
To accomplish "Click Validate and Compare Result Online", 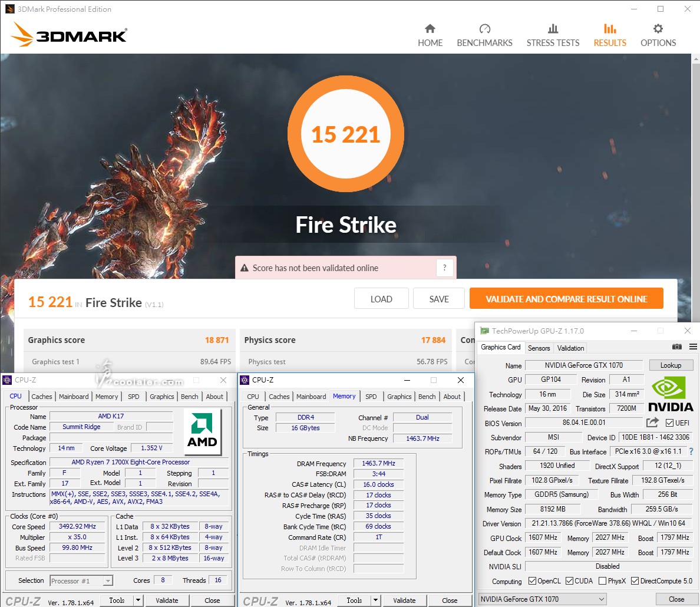I will (x=566, y=299).
